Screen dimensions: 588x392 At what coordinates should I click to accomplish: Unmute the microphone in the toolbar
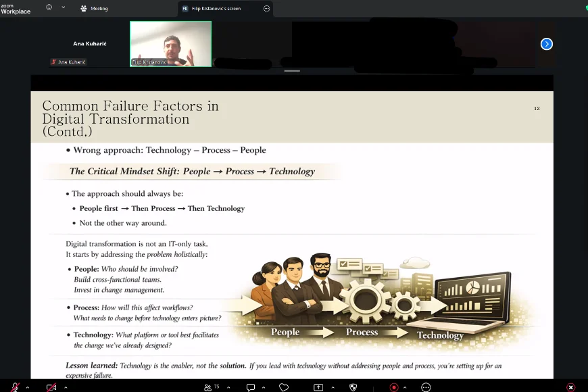(16, 387)
